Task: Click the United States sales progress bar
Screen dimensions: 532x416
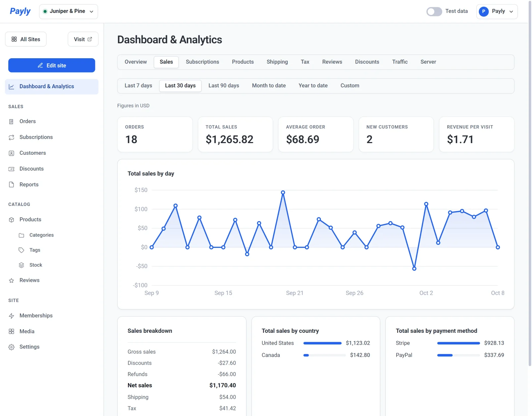Action: (x=323, y=343)
